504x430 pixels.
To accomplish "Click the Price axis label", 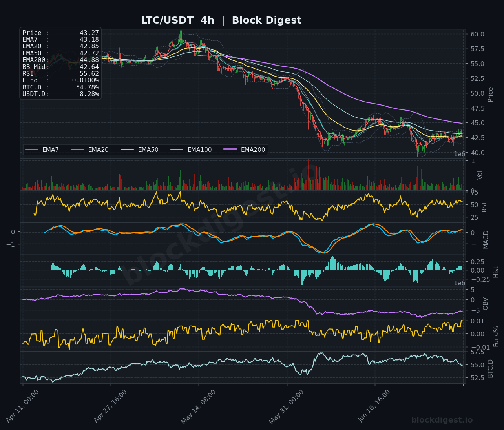I will point(490,95).
